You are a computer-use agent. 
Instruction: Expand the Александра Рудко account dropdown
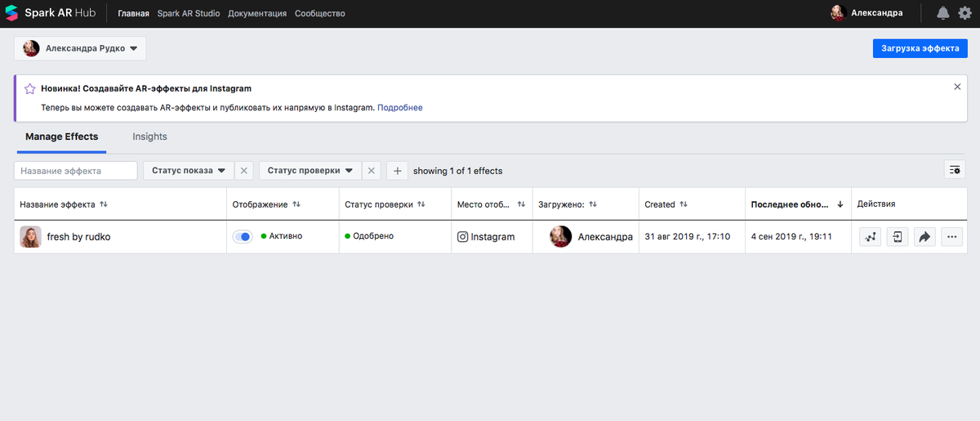click(x=80, y=48)
